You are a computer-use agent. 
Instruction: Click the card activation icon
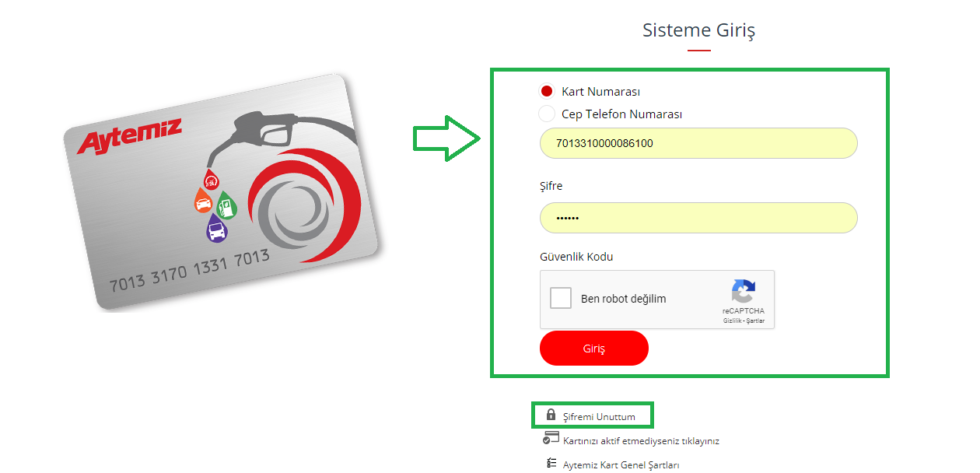[x=551, y=438]
